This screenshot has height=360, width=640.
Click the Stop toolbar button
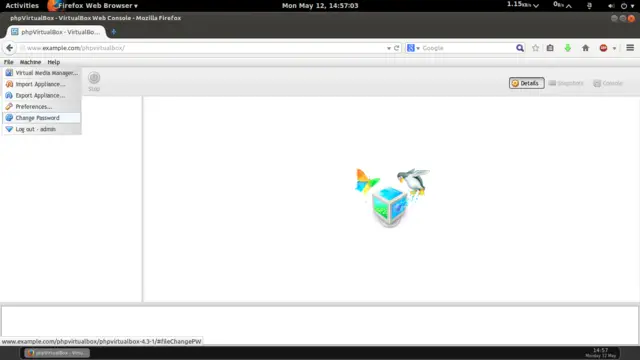click(x=94, y=82)
